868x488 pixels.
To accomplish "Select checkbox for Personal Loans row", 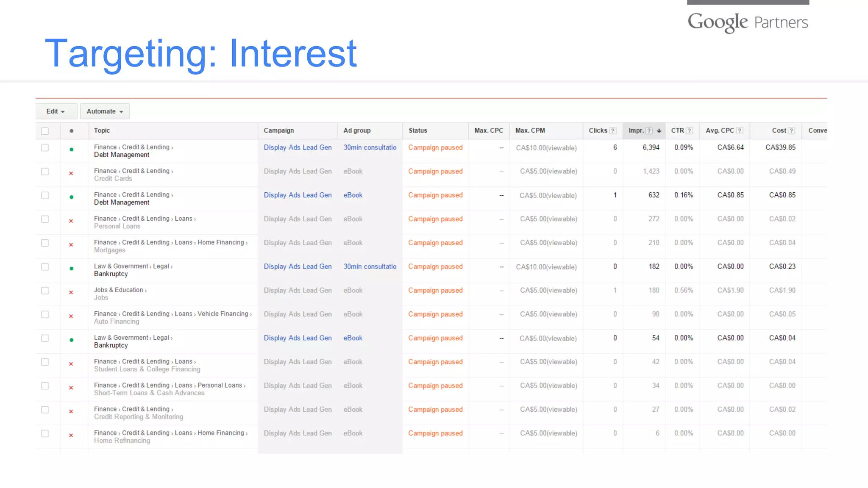I will 45,219.
